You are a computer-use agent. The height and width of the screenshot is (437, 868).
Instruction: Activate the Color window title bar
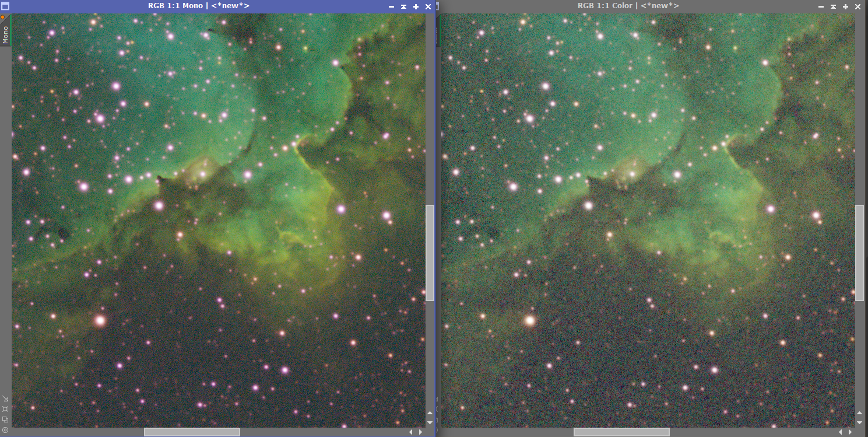coord(628,6)
